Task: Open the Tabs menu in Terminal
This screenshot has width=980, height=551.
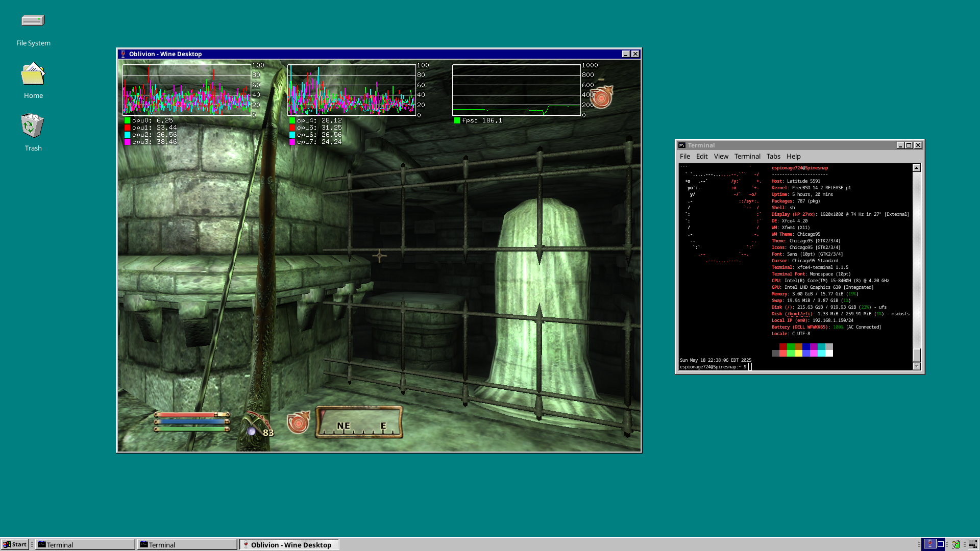Action: click(773, 157)
